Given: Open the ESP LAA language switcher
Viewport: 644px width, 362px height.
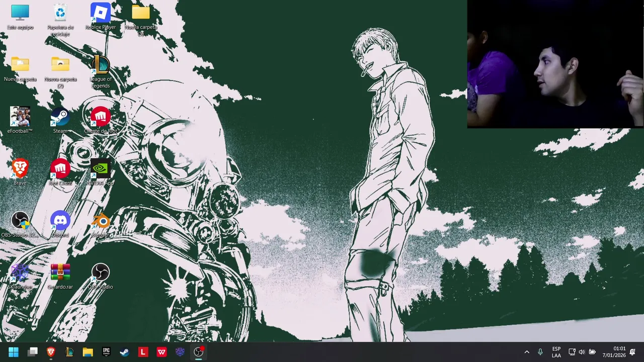Looking at the screenshot, I should coord(556,352).
